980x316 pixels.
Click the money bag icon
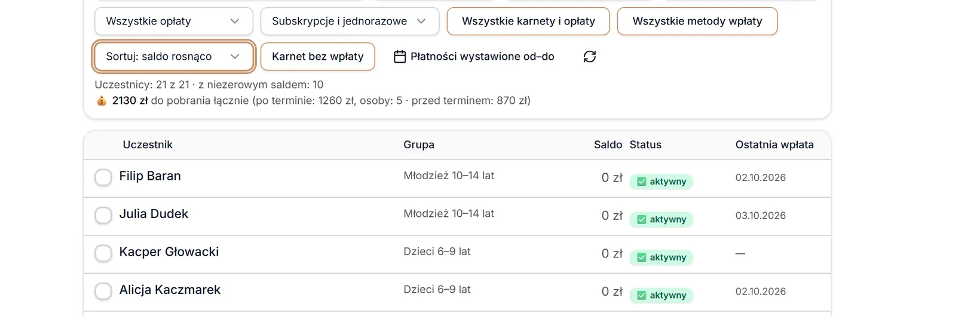[x=102, y=100]
